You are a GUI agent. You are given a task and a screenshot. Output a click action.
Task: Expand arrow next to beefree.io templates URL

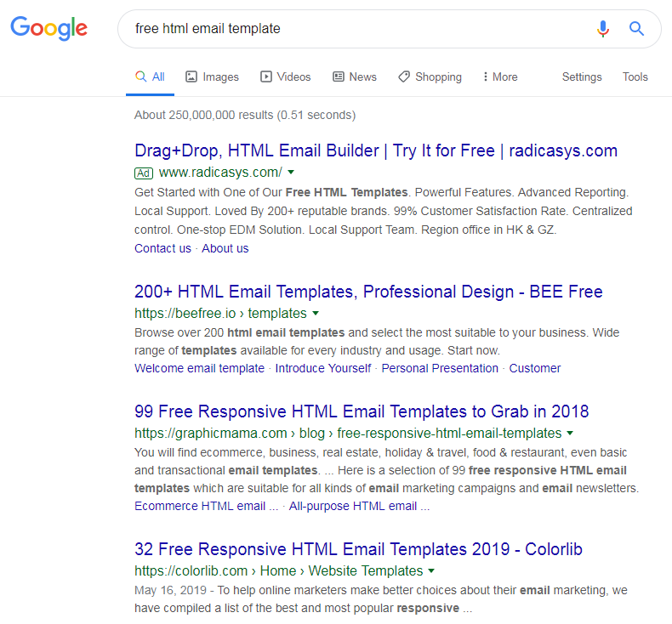[x=316, y=313]
